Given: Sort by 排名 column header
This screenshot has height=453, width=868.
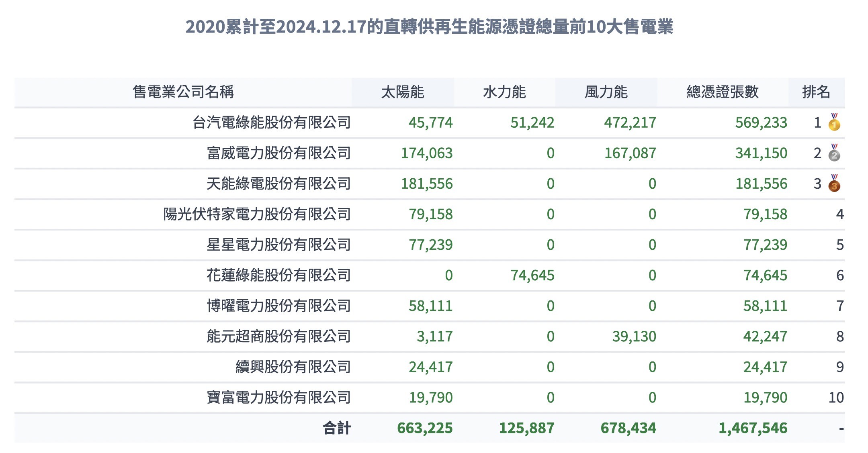Looking at the screenshot, I should coord(816,92).
